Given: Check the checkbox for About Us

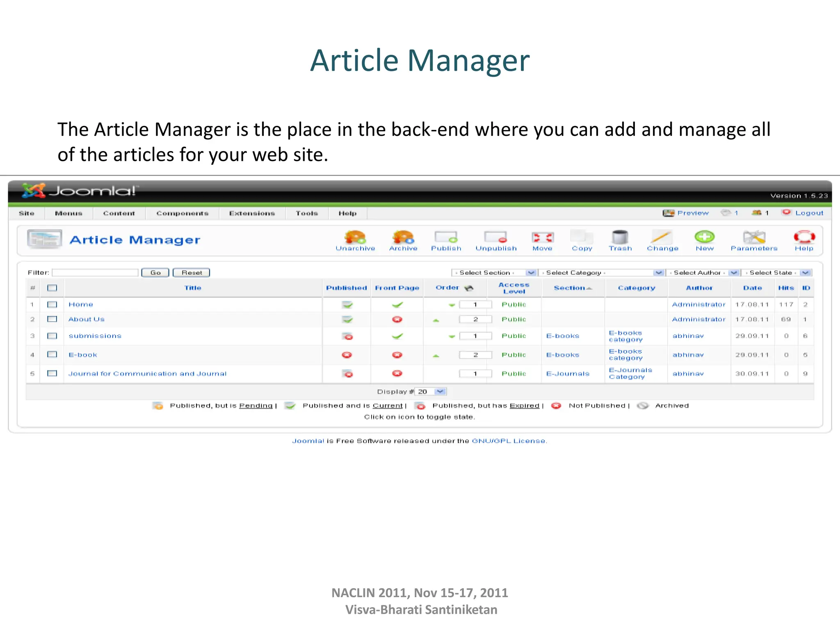Looking at the screenshot, I should (x=52, y=319).
